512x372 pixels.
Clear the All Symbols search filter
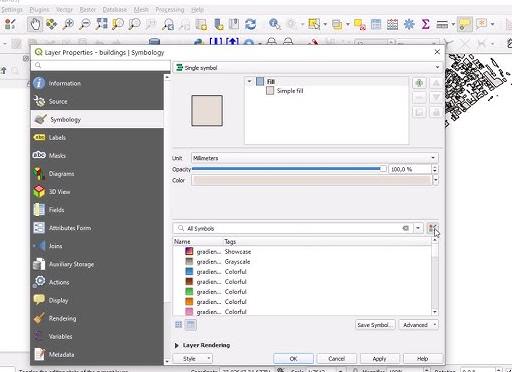pos(405,228)
